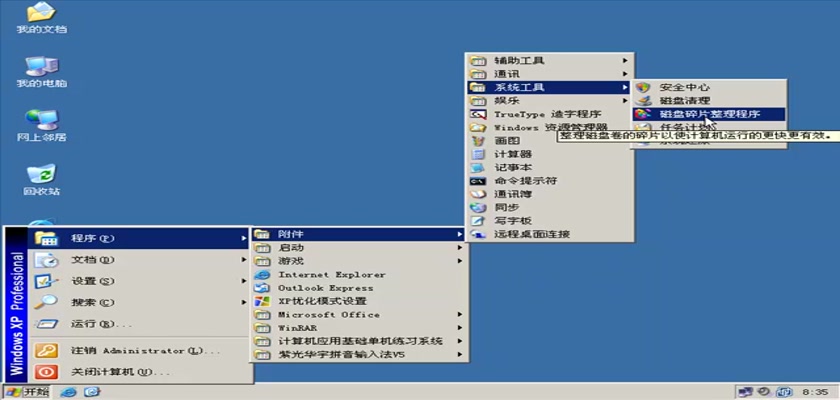Click the Outlook Express icon in Programs menu

tap(262, 288)
